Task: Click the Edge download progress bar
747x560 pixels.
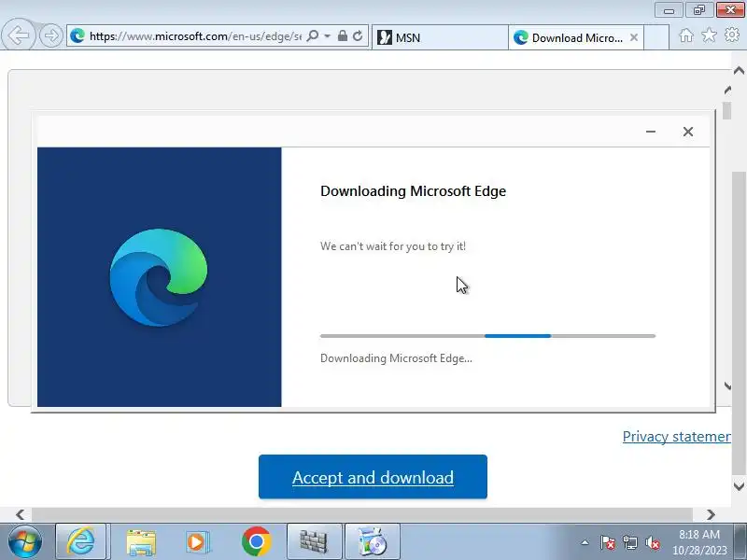Action: tap(487, 336)
